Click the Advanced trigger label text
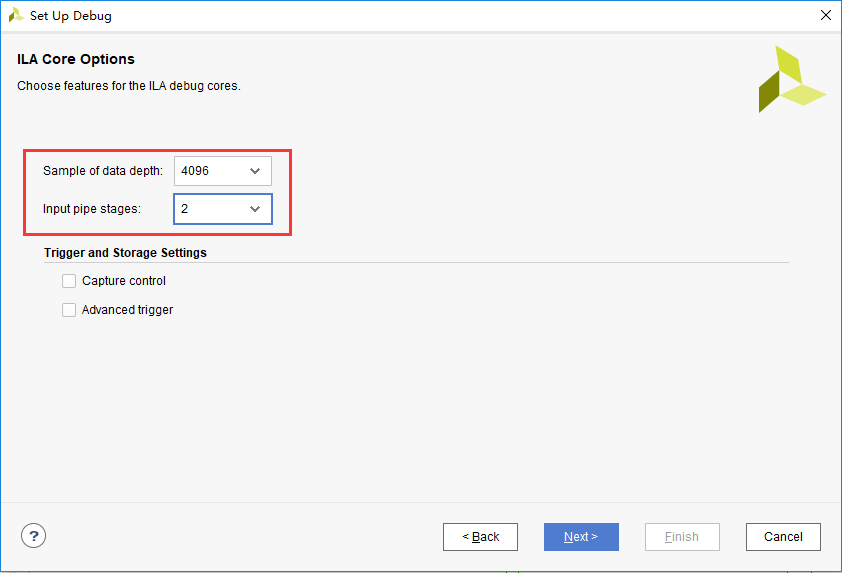Screen dimensions: 842x573 pyautogui.click(x=127, y=310)
